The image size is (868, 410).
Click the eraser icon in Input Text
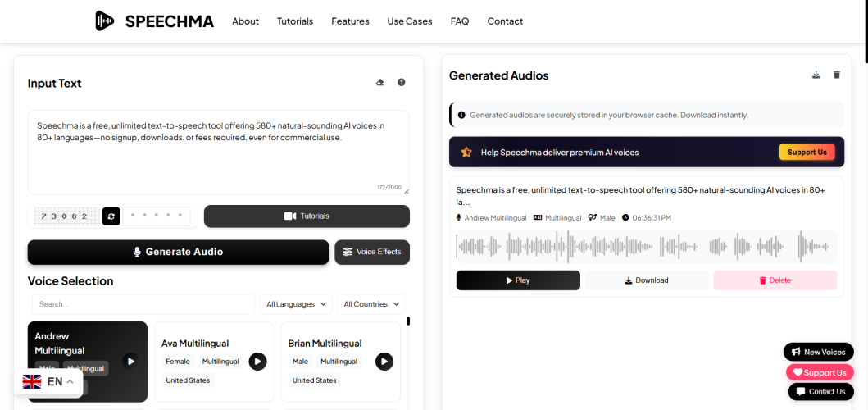(379, 83)
